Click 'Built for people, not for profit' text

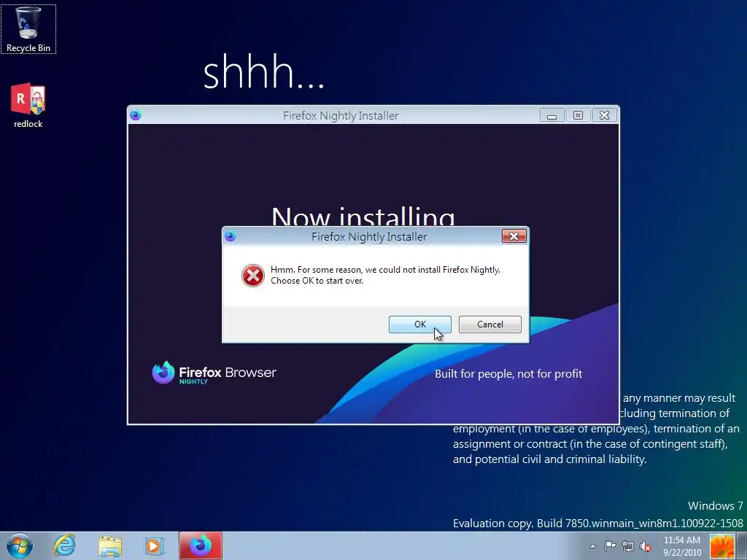[x=508, y=374]
